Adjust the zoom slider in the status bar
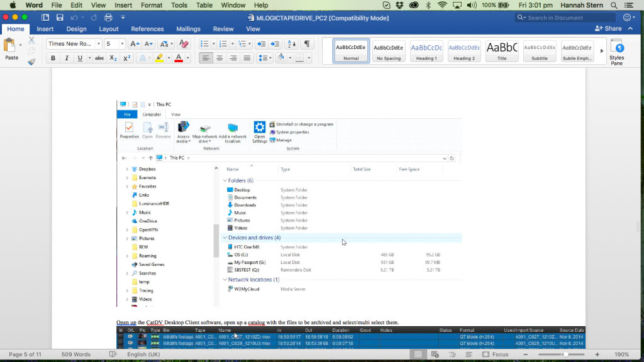This screenshot has width=644, height=362. (x=565, y=354)
